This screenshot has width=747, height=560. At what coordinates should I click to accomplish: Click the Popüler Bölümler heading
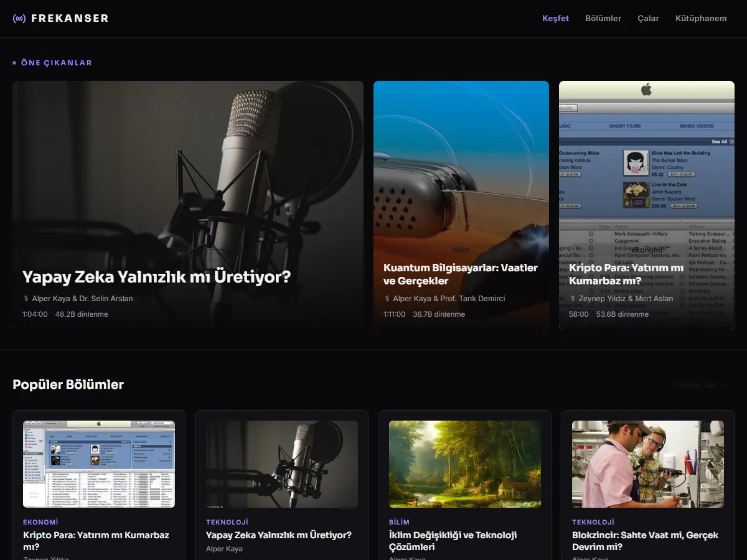tap(68, 385)
